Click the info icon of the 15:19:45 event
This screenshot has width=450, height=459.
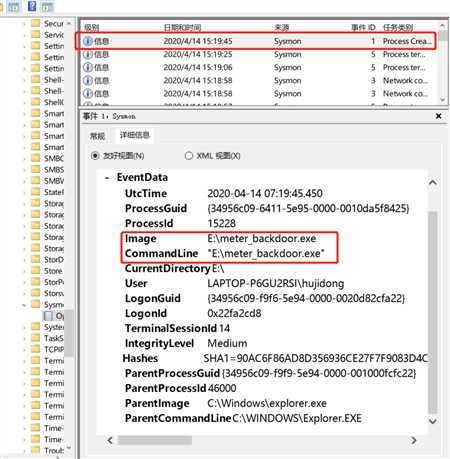tap(88, 41)
